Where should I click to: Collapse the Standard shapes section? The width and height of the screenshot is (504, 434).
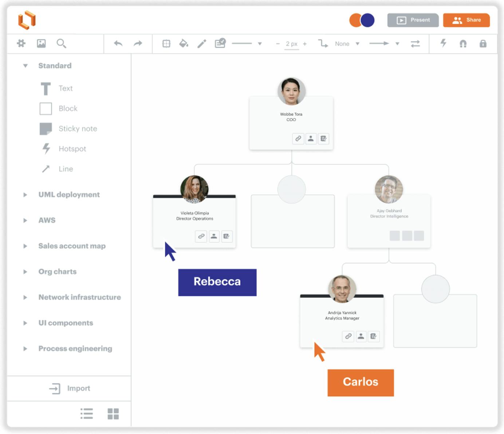25,66
